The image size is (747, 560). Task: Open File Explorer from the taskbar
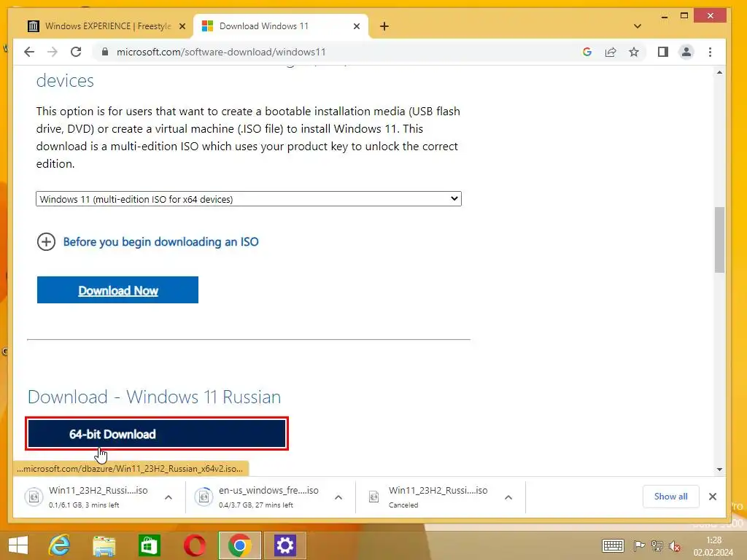point(104,545)
